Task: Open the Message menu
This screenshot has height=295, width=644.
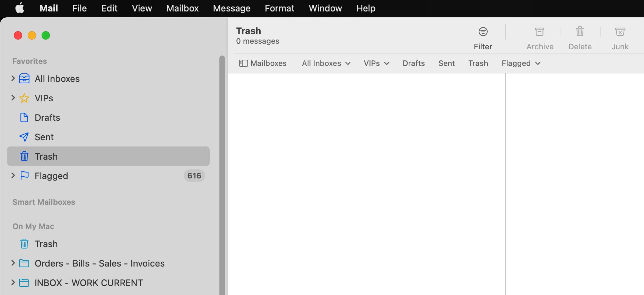Action: click(232, 8)
